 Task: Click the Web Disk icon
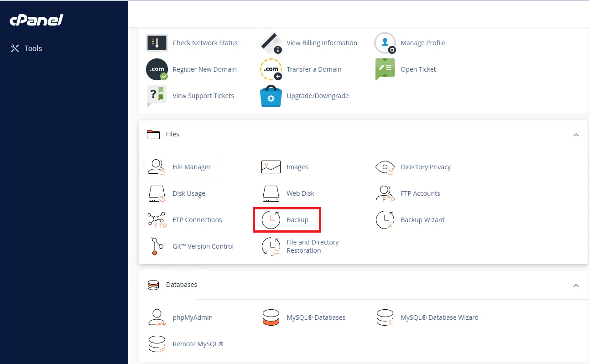(x=271, y=193)
